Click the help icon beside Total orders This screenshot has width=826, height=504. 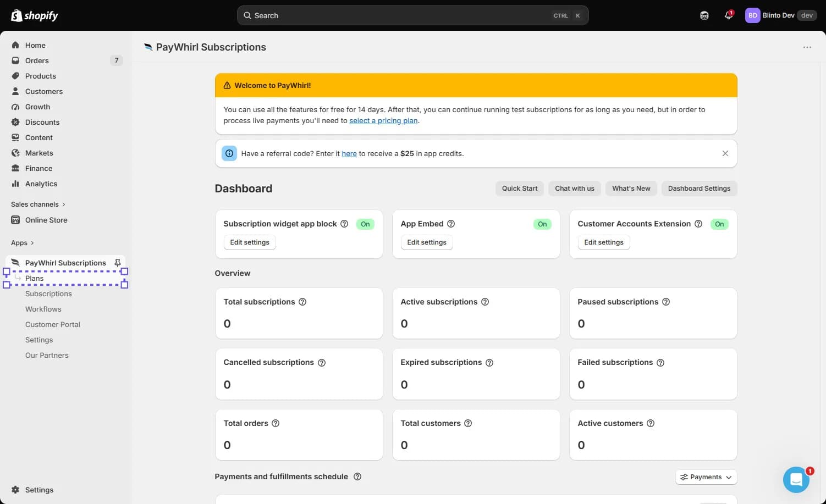[x=276, y=423]
